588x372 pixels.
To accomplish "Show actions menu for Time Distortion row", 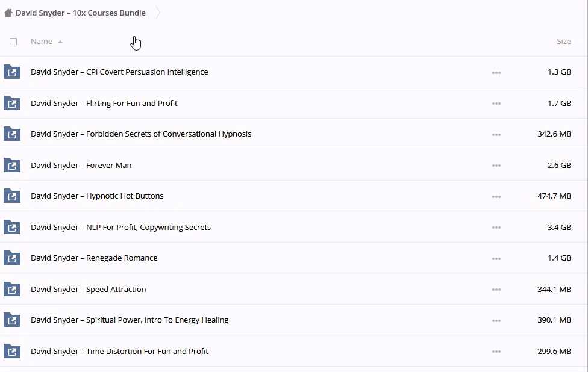I will [x=496, y=352].
